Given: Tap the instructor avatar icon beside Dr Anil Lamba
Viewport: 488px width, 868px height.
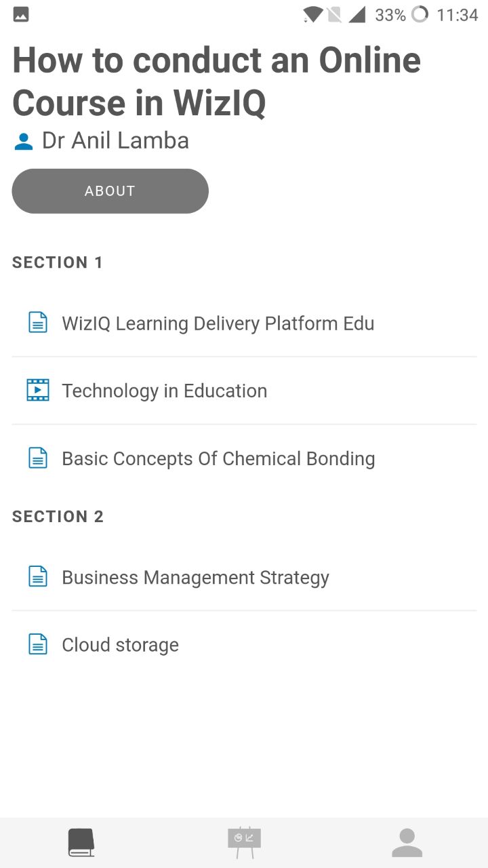Looking at the screenshot, I should tap(22, 140).
